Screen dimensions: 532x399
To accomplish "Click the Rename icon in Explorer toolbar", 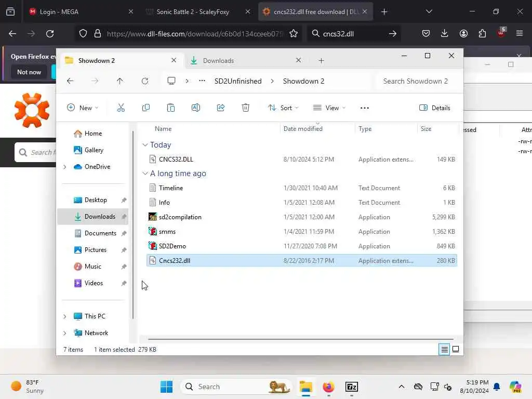I will click(196, 108).
